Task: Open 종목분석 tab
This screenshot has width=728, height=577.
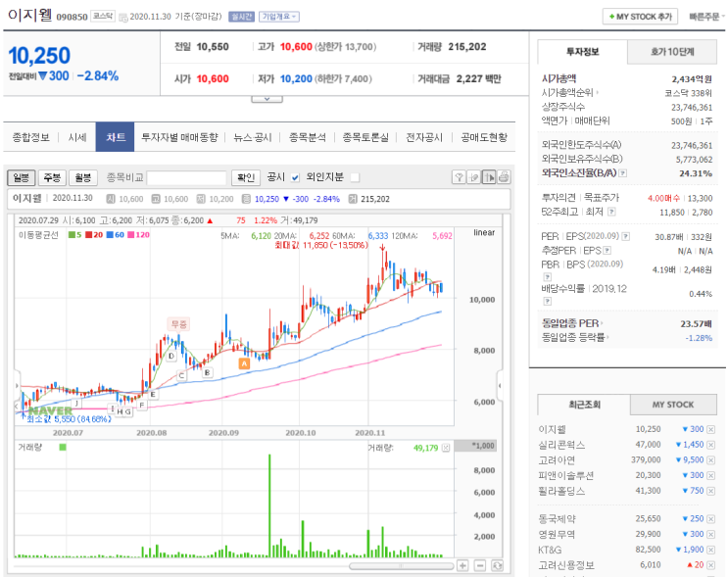Action: click(308, 137)
